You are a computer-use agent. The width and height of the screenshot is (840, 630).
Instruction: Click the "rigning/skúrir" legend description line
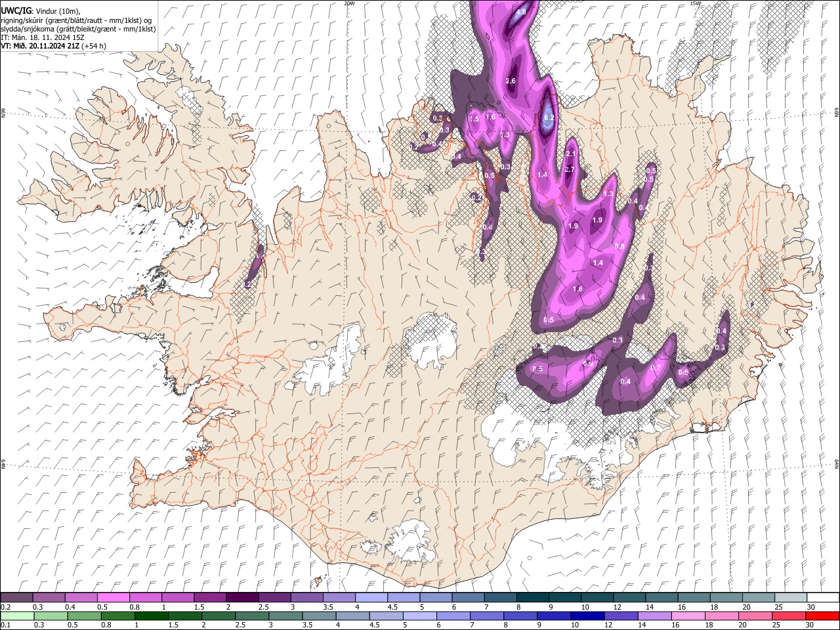(76, 20)
